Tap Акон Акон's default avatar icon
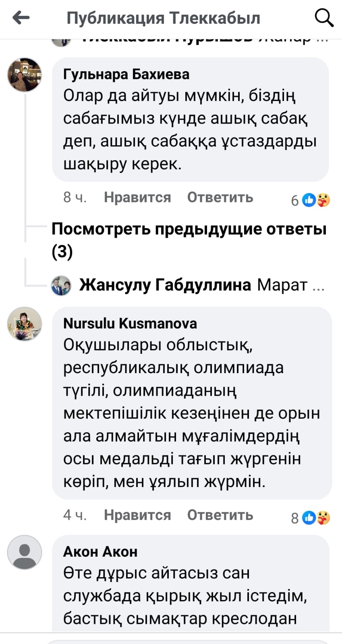This screenshot has height=644, width=342. coord(25,552)
